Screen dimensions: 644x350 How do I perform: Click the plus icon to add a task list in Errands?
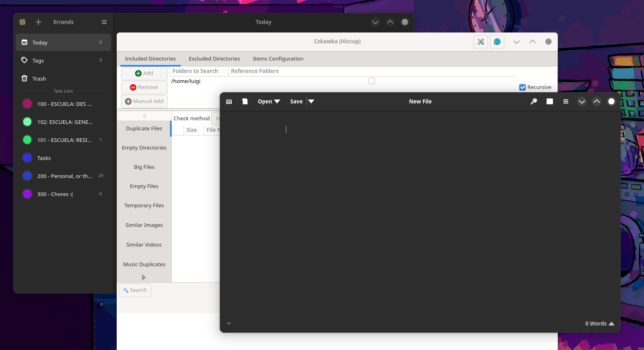(38, 22)
